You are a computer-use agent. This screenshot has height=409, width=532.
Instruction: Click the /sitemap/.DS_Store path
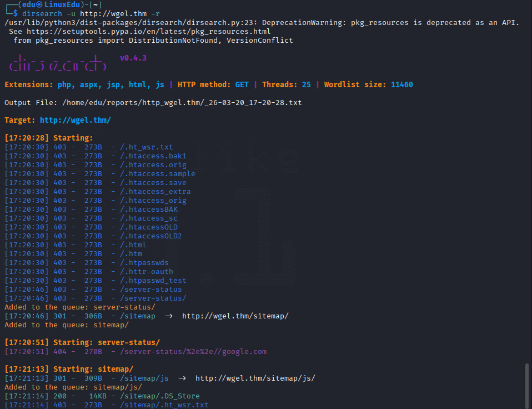(x=160, y=396)
